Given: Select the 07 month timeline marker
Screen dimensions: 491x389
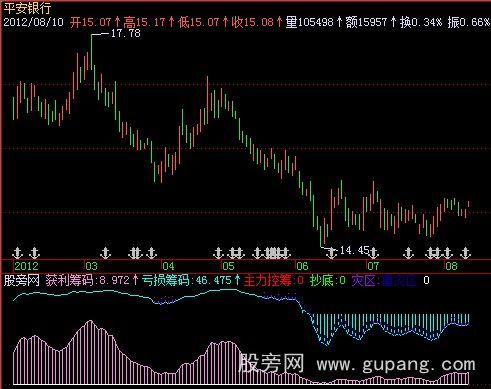Looking at the screenshot, I should tap(373, 266).
